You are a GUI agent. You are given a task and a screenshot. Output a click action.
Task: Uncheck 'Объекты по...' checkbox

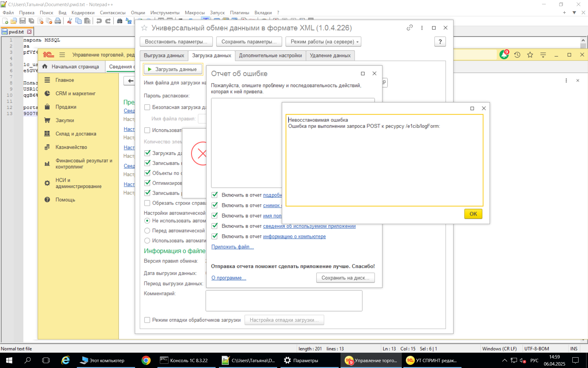pos(147,173)
